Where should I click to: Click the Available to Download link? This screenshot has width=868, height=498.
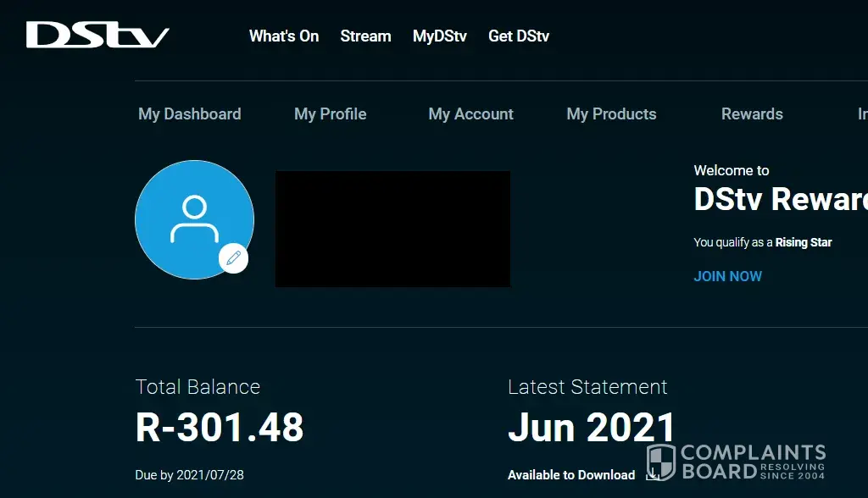pyautogui.click(x=571, y=475)
